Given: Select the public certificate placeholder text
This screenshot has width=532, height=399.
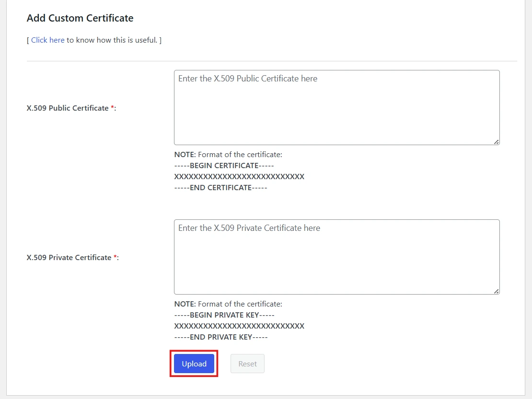Looking at the screenshot, I should pos(248,78).
